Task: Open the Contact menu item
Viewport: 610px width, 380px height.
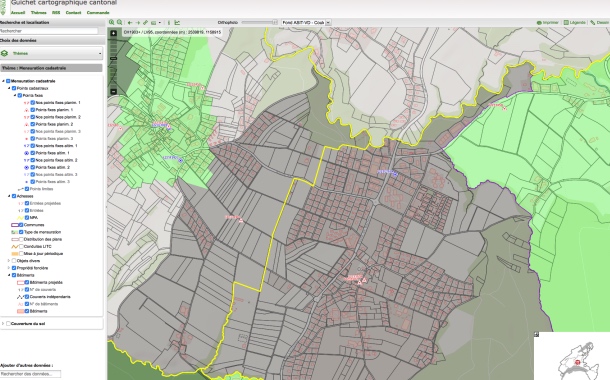Action: [x=74, y=12]
